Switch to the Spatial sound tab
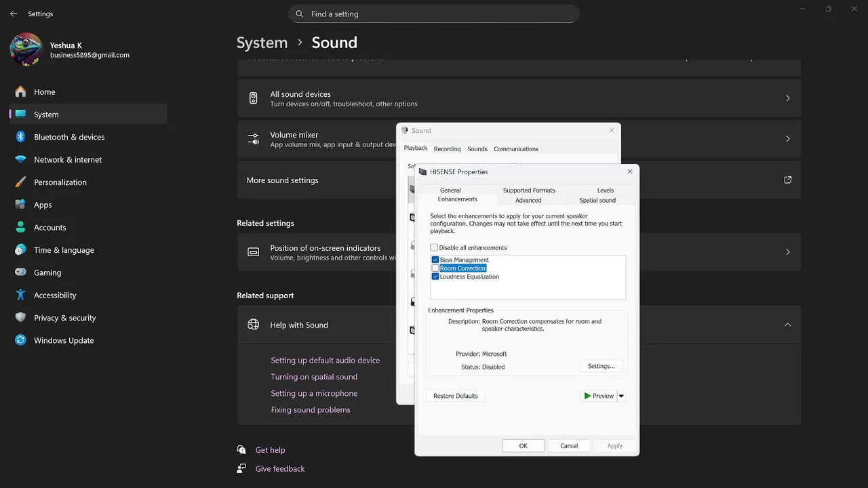Screen dimensions: 868x488 coord(597,201)
